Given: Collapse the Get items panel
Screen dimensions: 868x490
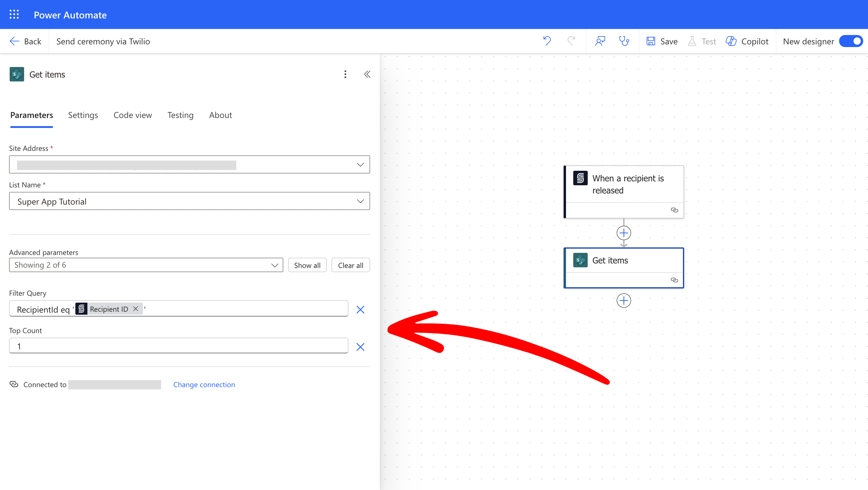Looking at the screenshot, I should click(367, 74).
